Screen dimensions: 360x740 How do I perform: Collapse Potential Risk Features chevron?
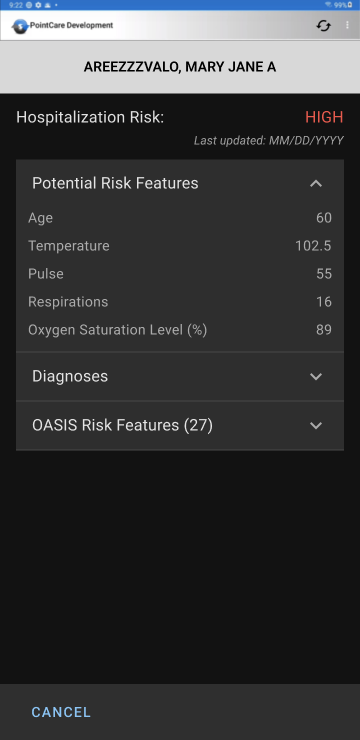pyautogui.click(x=316, y=183)
